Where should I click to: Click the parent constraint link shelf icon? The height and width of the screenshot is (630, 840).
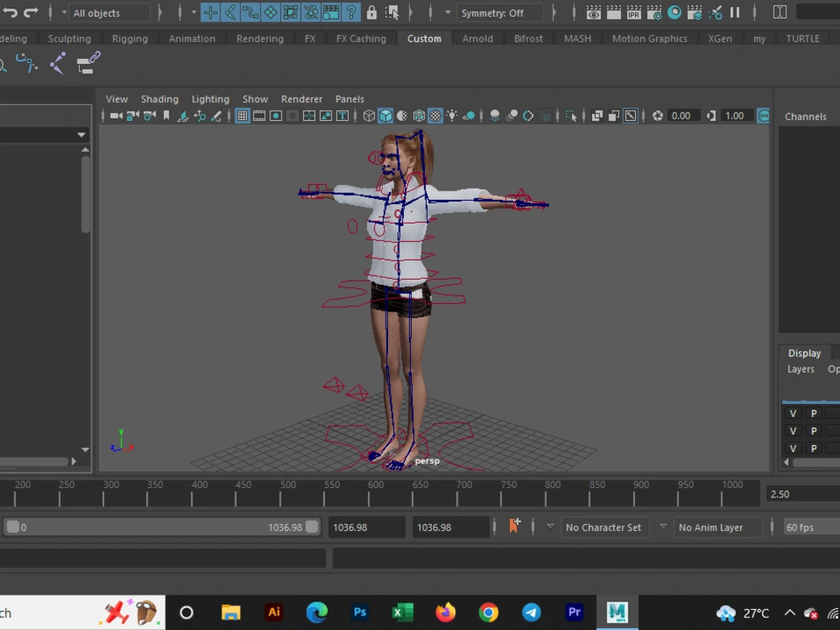[88, 63]
